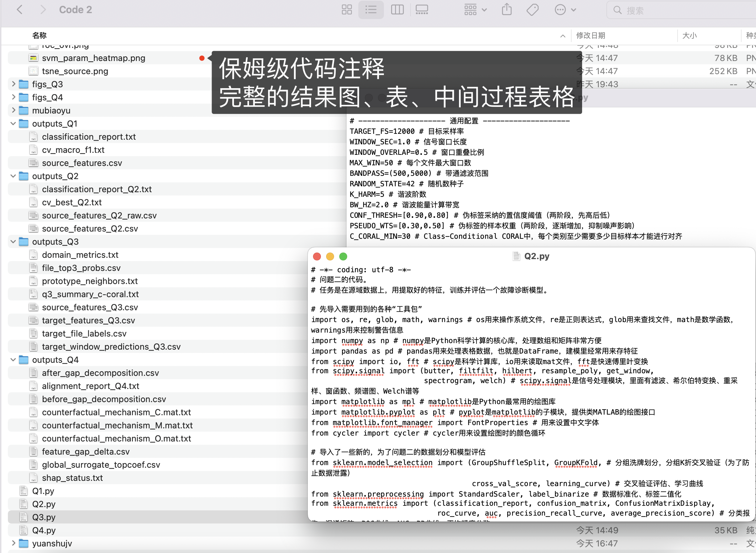Select the Q3.py file
The image size is (756, 553).
[44, 517]
